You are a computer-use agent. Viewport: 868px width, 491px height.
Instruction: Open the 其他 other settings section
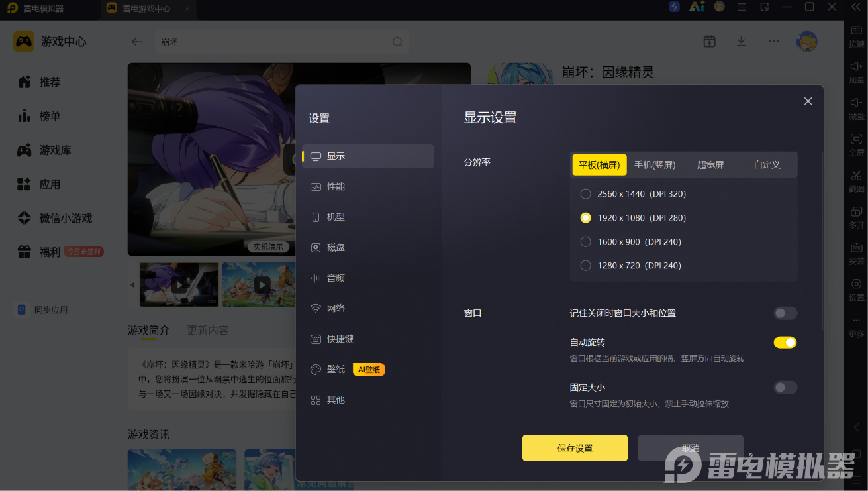point(367,400)
